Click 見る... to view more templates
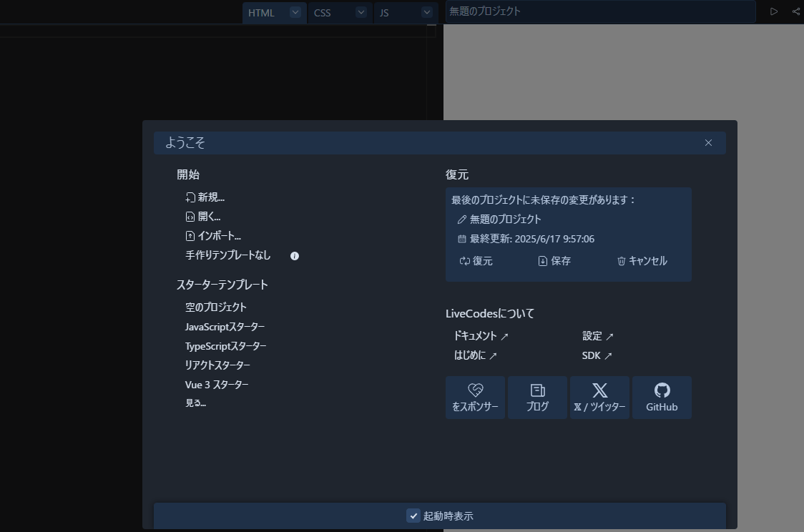This screenshot has width=804, height=532. (x=195, y=403)
